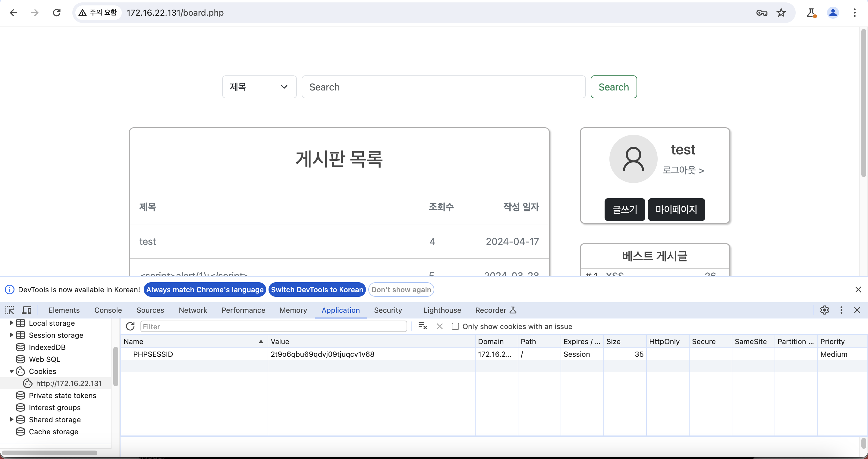
Task: Click the sidebar horizontal scrollbar
Action: pyautogui.click(x=49, y=453)
